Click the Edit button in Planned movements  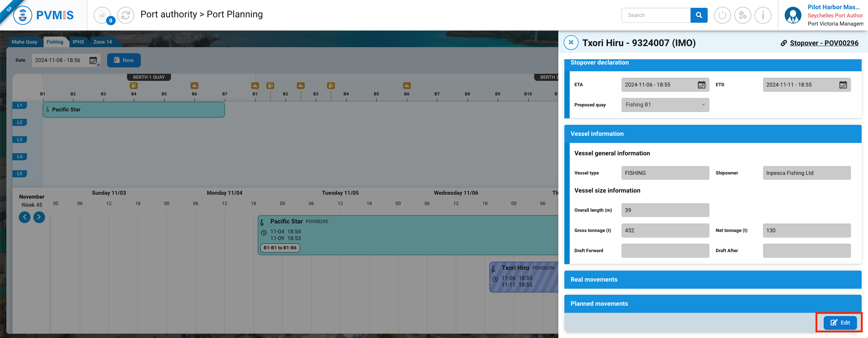pyautogui.click(x=840, y=322)
